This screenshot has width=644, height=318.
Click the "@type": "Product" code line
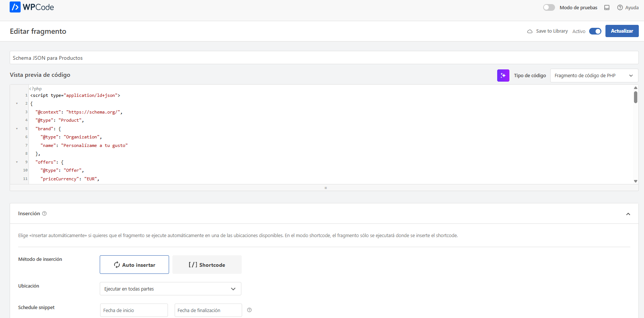60,120
